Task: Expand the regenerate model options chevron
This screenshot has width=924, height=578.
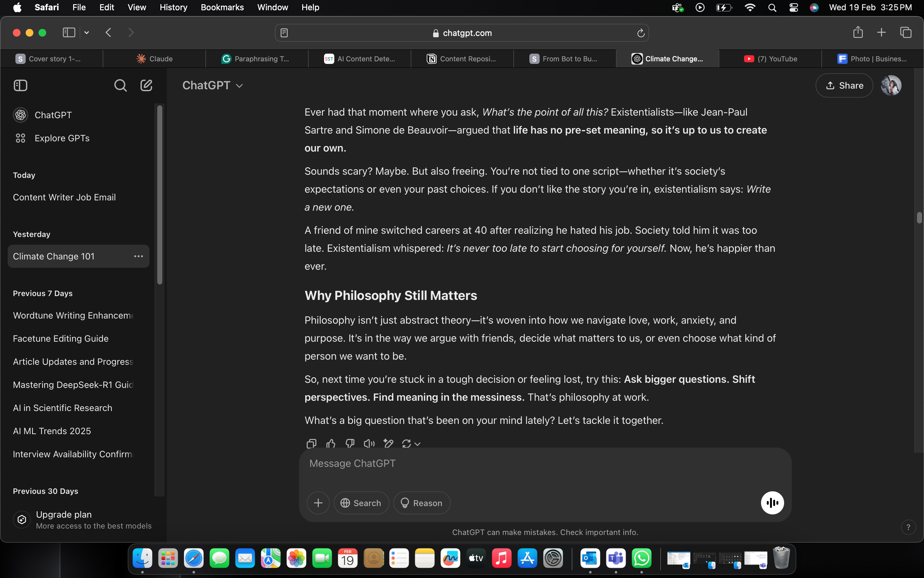Action: (x=417, y=444)
